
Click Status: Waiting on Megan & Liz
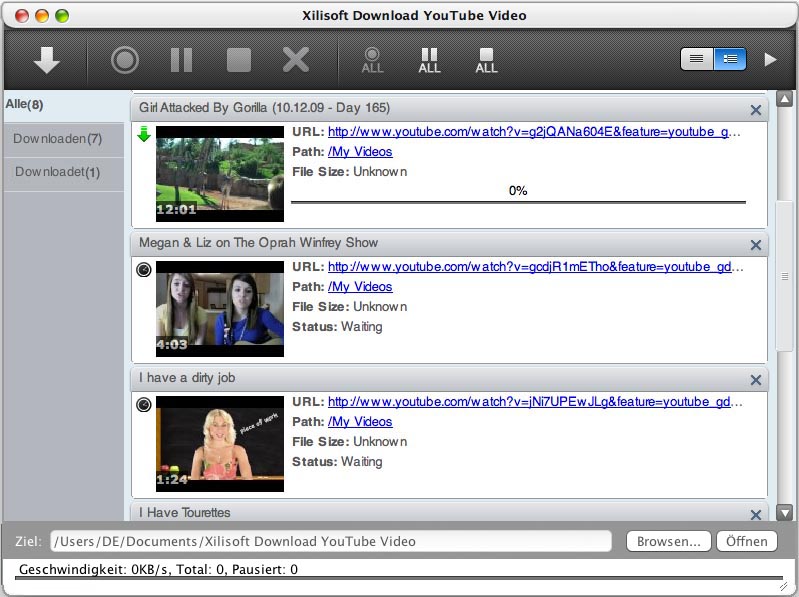click(337, 327)
